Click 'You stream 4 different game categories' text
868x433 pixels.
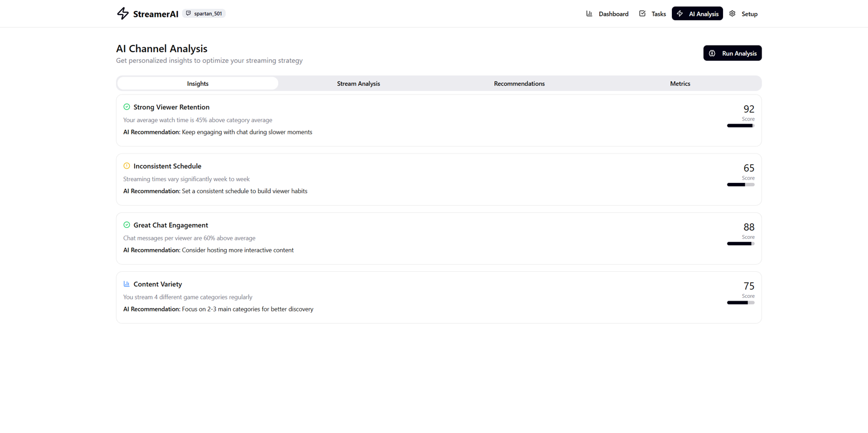click(187, 297)
